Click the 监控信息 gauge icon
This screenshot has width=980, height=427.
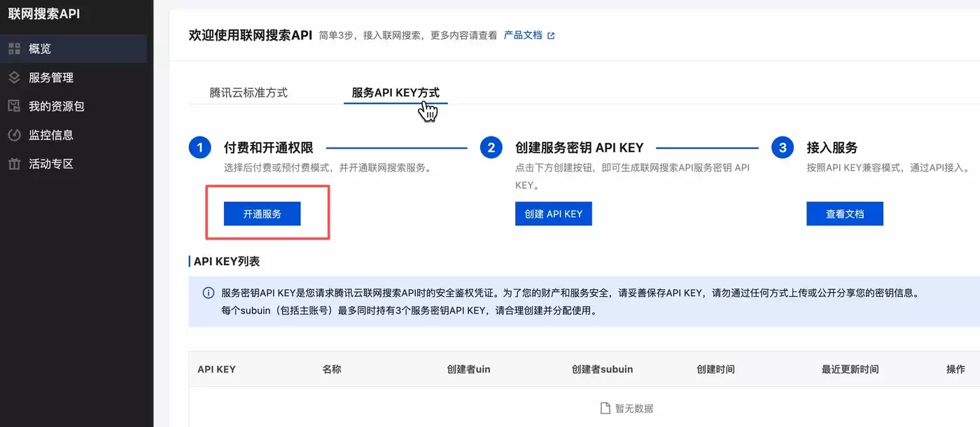tap(14, 135)
